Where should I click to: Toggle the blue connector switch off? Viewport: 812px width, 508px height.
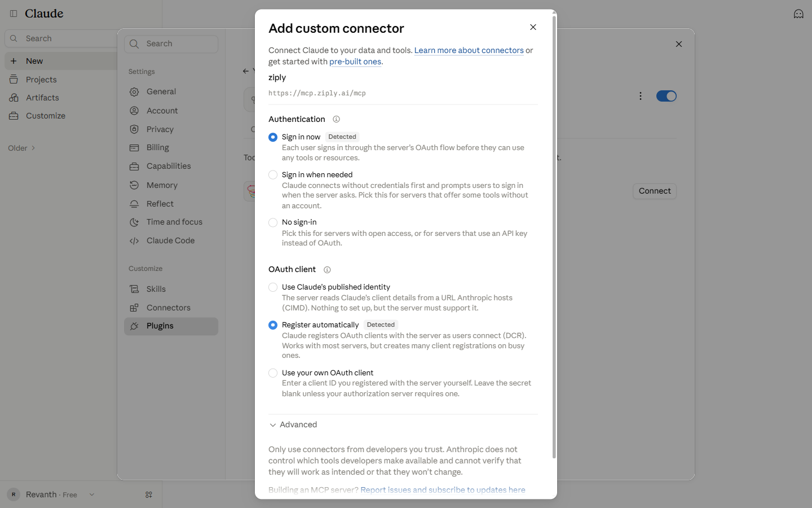pyautogui.click(x=667, y=96)
